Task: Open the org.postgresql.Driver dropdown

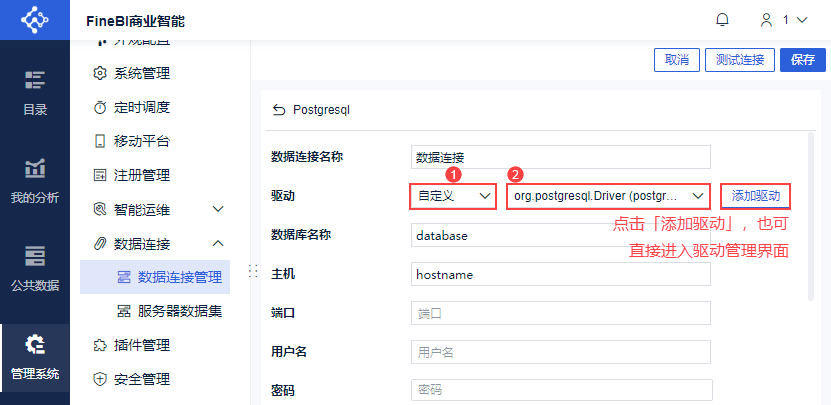Action: tap(608, 196)
